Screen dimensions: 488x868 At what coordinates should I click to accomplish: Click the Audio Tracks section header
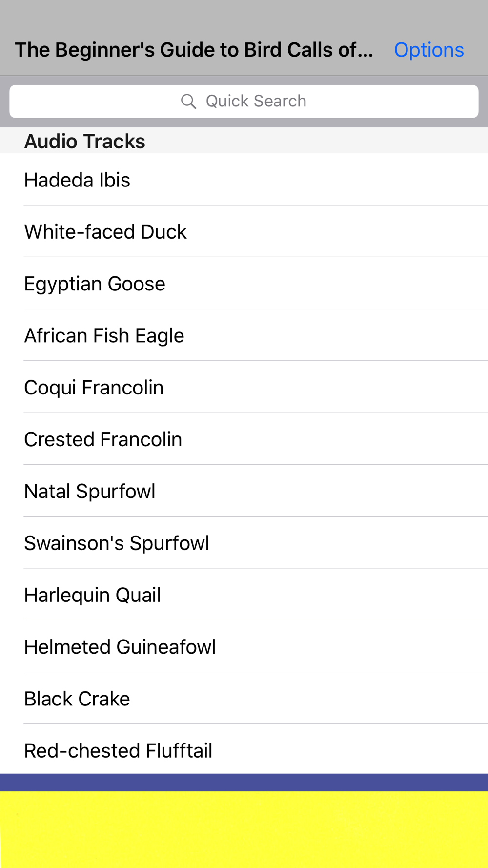(85, 142)
